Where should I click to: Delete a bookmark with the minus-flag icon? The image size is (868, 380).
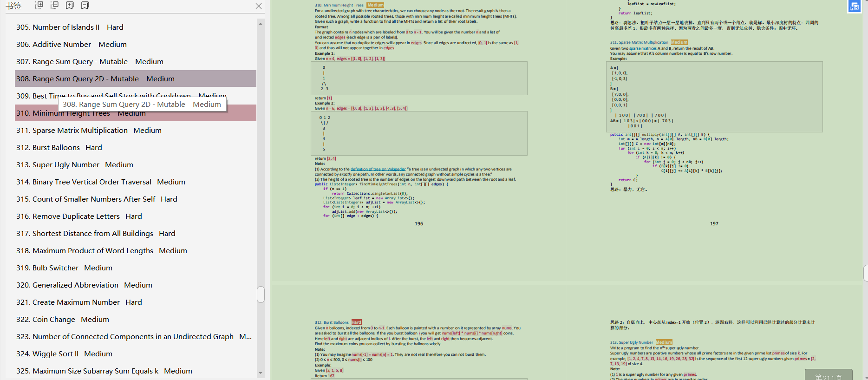coord(85,5)
